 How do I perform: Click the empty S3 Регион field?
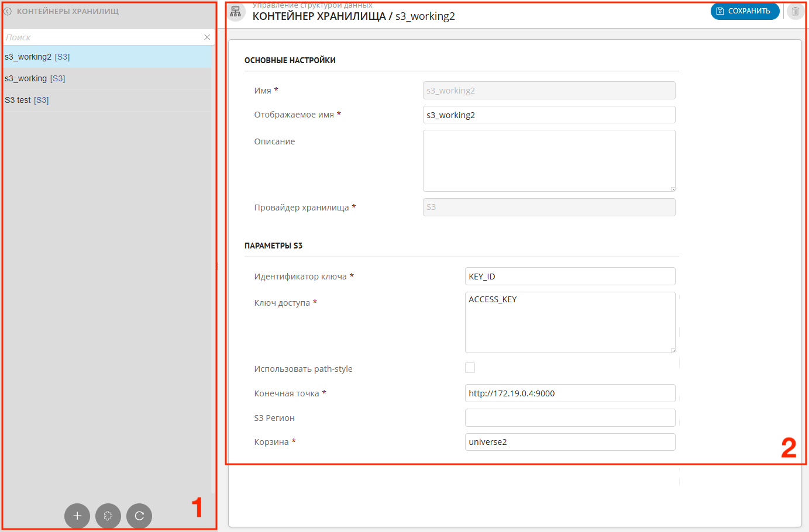pyautogui.click(x=569, y=418)
